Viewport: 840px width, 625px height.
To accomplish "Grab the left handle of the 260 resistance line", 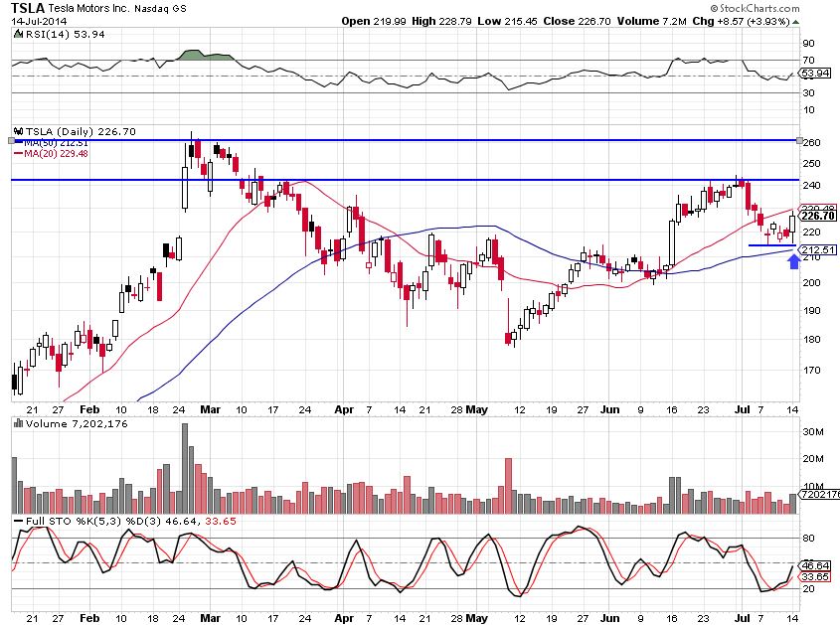I will (x=11, y=140).
